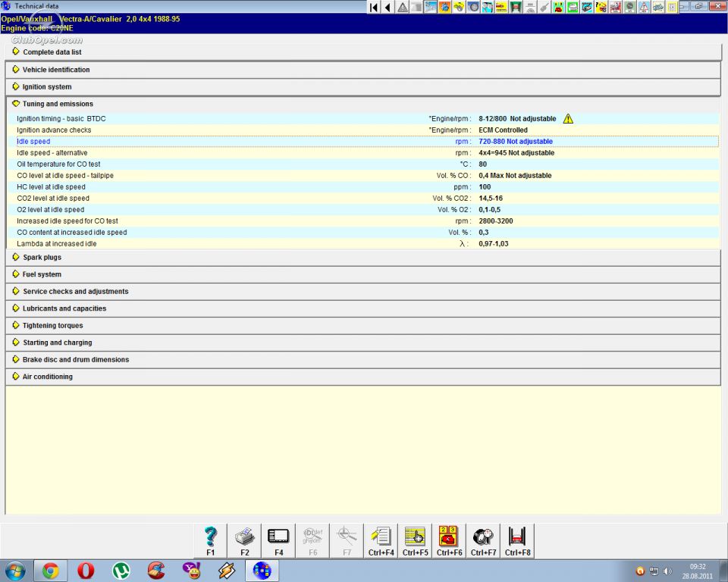This screenshot has height=582, width=728.
Task: Select the 'Ignition timing - basic BTDC' row
Action: coord(364,119)
